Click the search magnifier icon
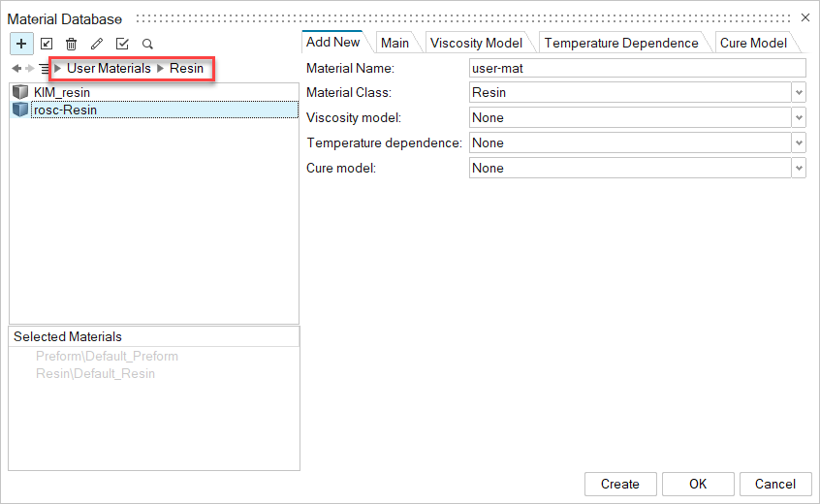This screenshot has width=820, height=504. coord(147,44)
